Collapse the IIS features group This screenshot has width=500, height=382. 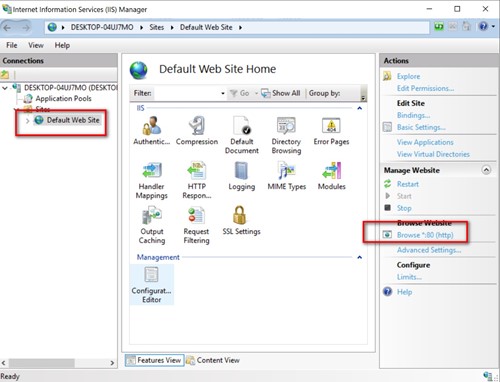(x=360, y=108)
